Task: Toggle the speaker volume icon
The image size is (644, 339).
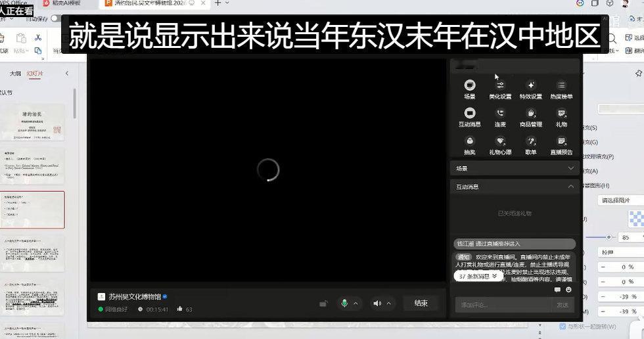Action: (x=377, y=304)
